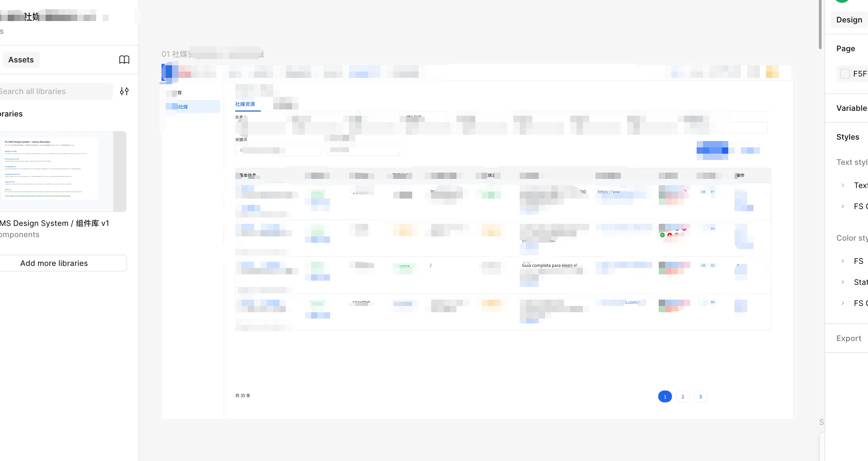
Task: Go to pagination page 2
Action: (683, 396)
